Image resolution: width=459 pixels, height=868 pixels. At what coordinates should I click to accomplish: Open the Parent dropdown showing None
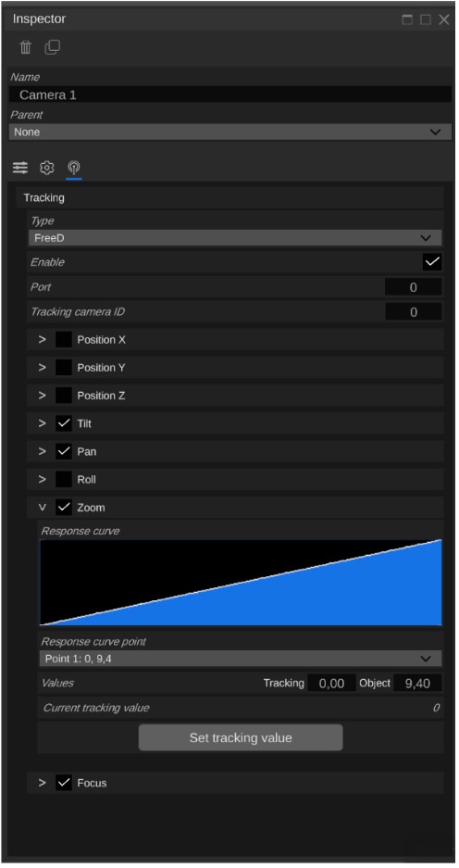pos(230,132)
